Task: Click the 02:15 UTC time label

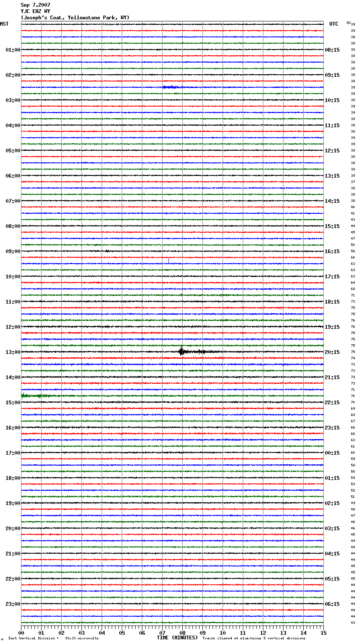Action: pos(332,503)
